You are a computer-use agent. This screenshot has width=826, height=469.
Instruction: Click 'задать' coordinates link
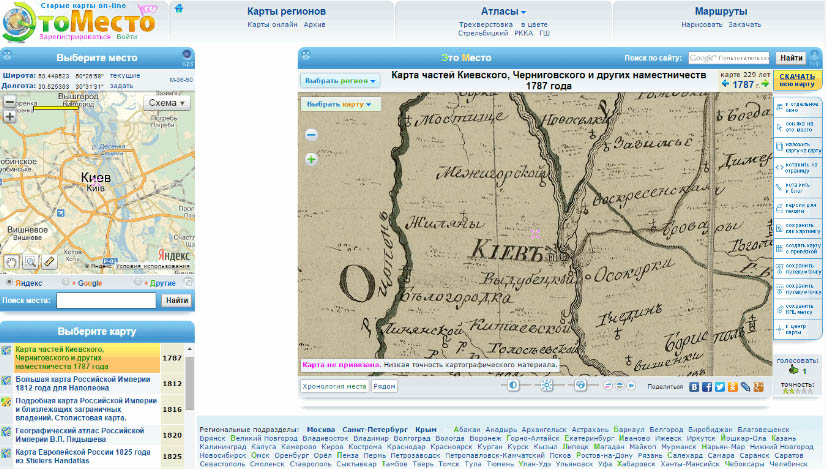(121, 85)
